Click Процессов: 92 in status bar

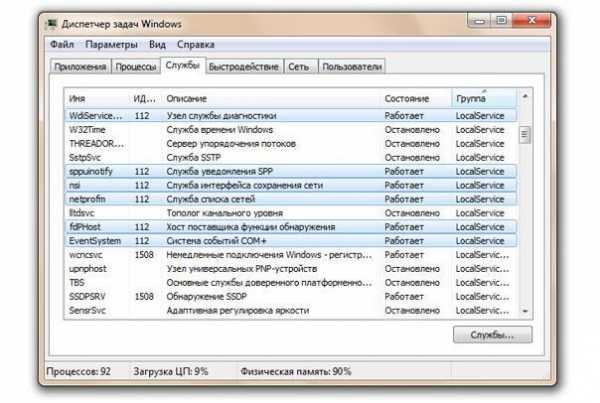pyautogui.click(x=78, y=372)
